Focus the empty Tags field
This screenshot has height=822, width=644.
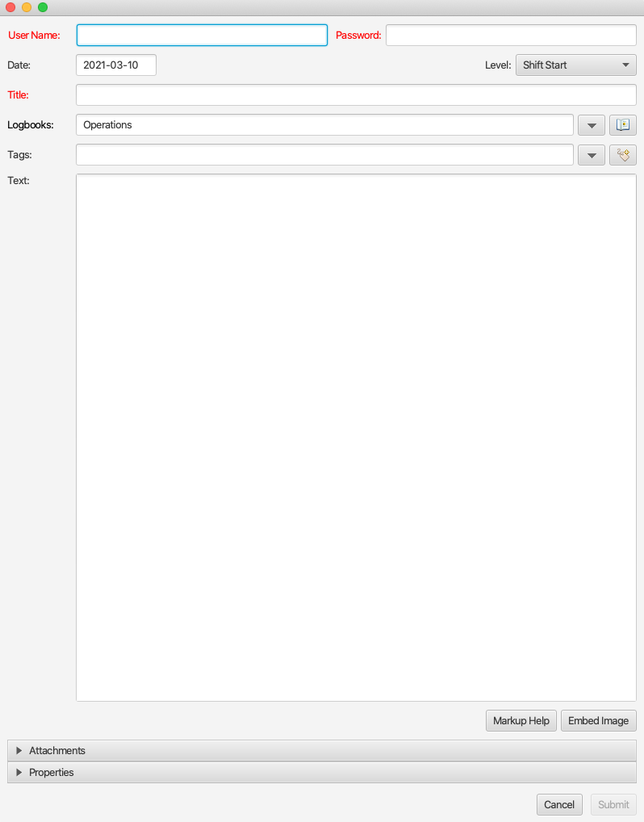point(324,155)
